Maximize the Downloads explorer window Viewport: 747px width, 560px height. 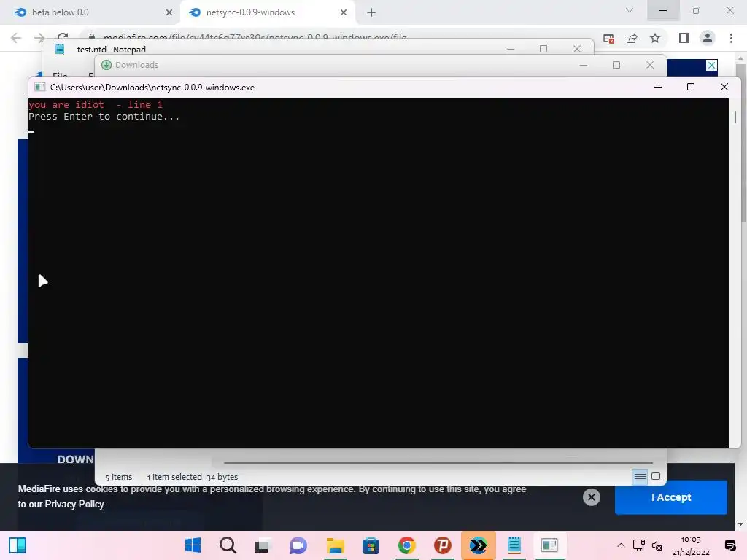(616, 65)
